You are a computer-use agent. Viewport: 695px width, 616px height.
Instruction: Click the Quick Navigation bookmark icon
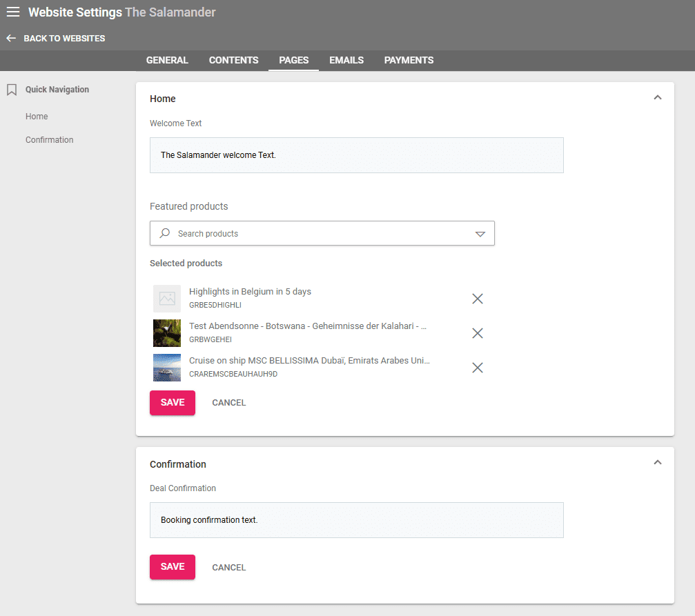tap(11, 90)
